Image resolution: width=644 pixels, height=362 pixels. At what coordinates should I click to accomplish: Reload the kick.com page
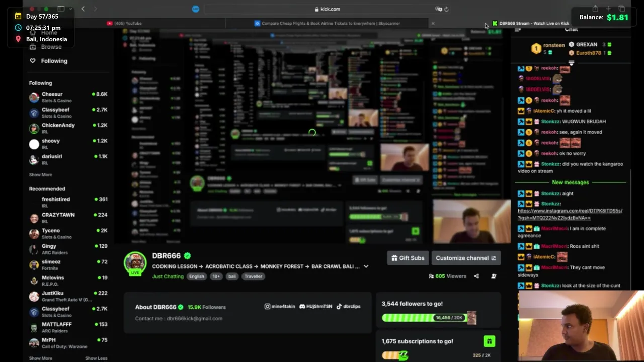click(446, 9)
